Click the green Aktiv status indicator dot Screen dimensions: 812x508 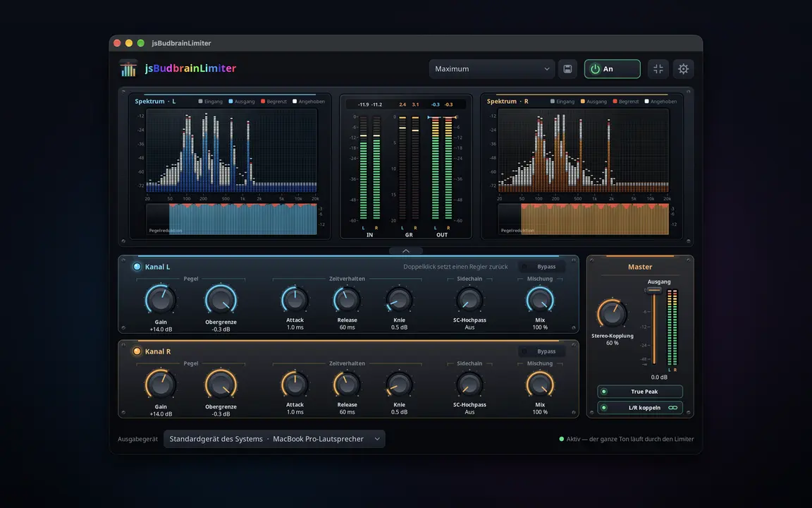tap(561, 439)
